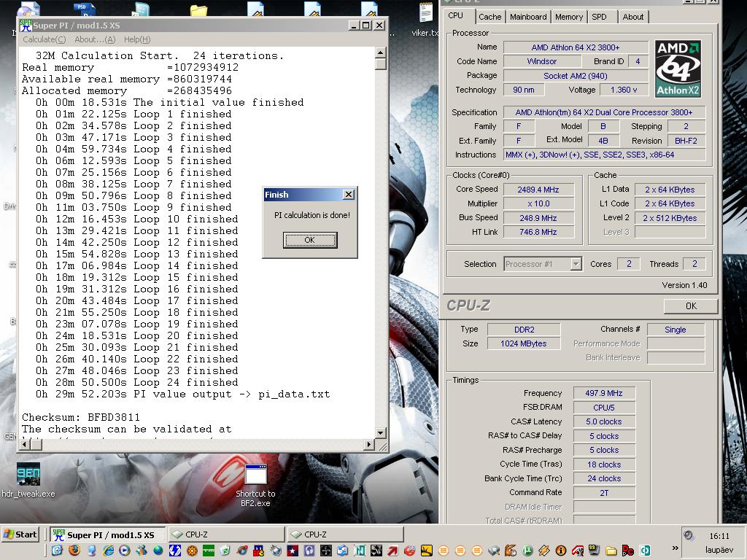747x560 pixels.
Task: Launch the red DC quick launch icon
Action: (628, 551)
